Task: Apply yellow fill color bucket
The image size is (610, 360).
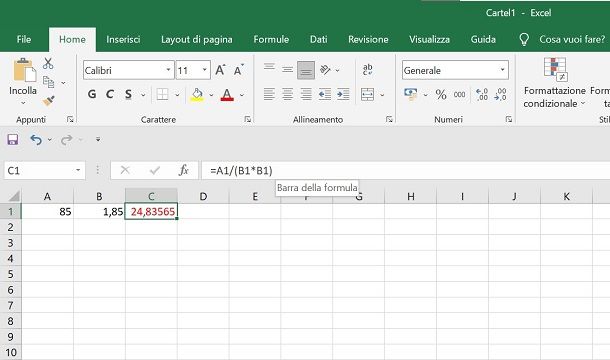Action: click(197, 95)
